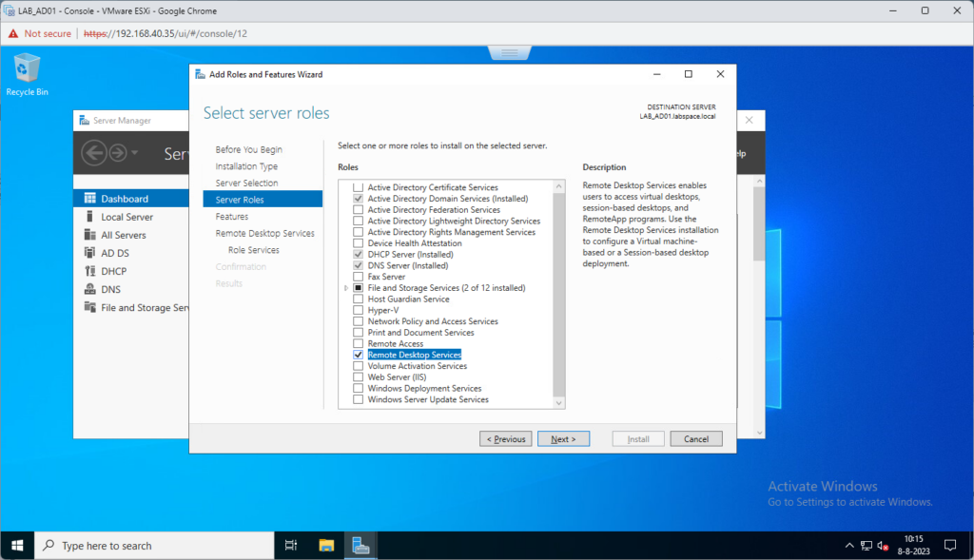Check Host Guardian Service role
The width and height of the screenshot is (974, 560).
click(x=358, y=299)
